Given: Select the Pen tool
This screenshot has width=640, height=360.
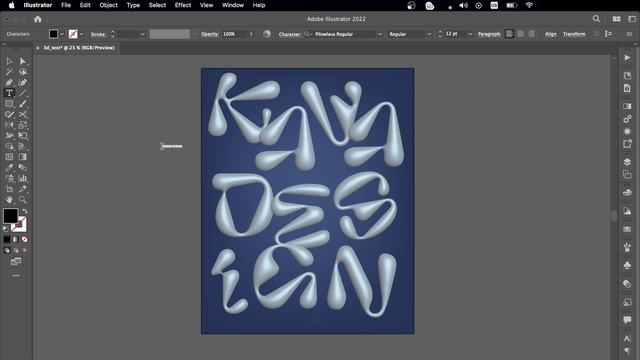Looking at the screenshot, I should (9, 82).
